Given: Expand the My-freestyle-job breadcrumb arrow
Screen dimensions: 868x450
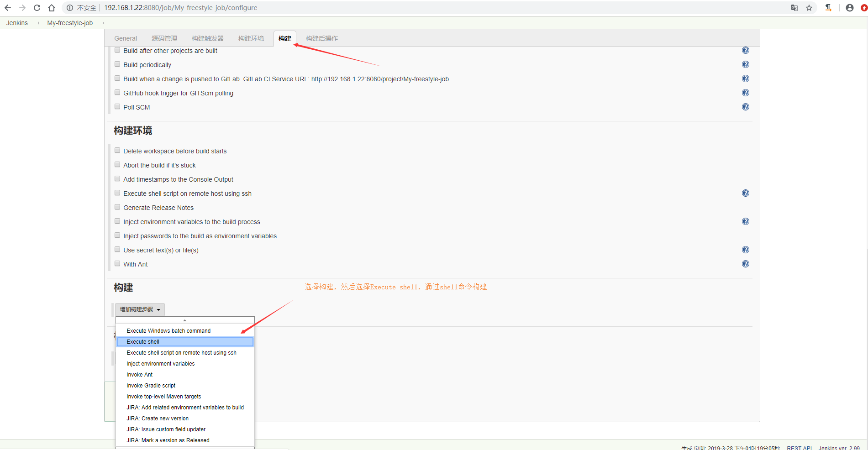Looking at the screenshot, I should [x=104, y=23].
